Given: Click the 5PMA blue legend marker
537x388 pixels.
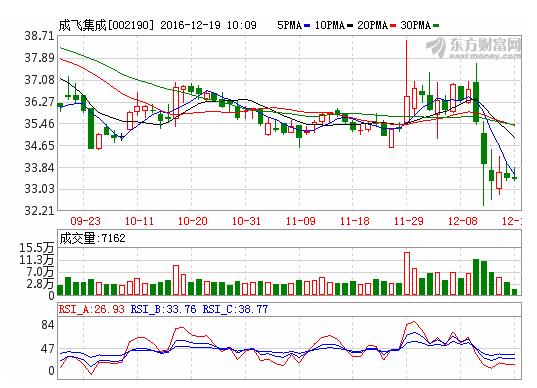Looking at the screenshot, I should coord(307,26).
